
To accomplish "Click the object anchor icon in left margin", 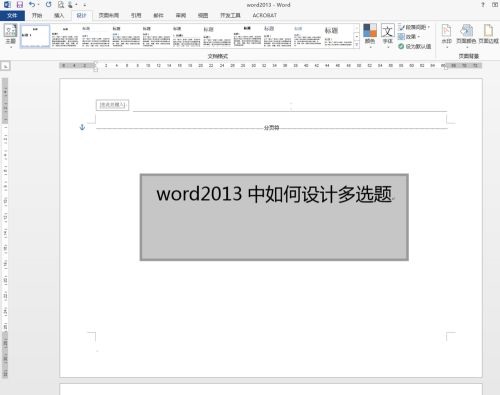I will point(82,127).
